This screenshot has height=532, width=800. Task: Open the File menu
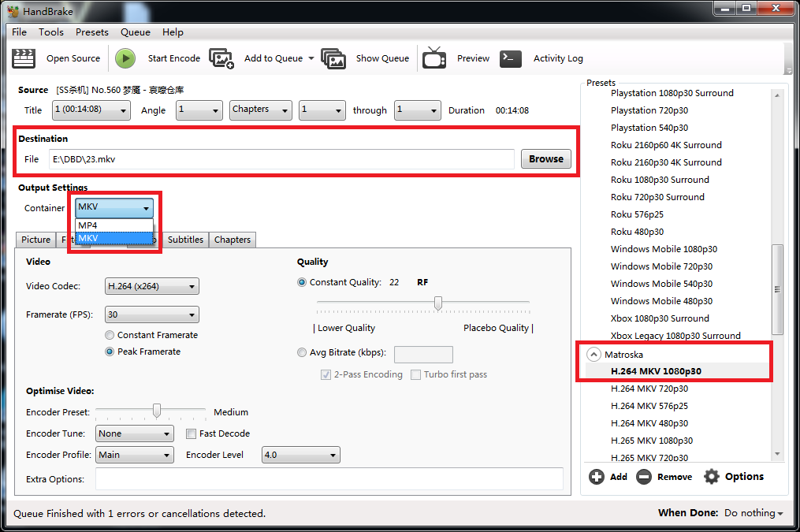tap(20, 32)
